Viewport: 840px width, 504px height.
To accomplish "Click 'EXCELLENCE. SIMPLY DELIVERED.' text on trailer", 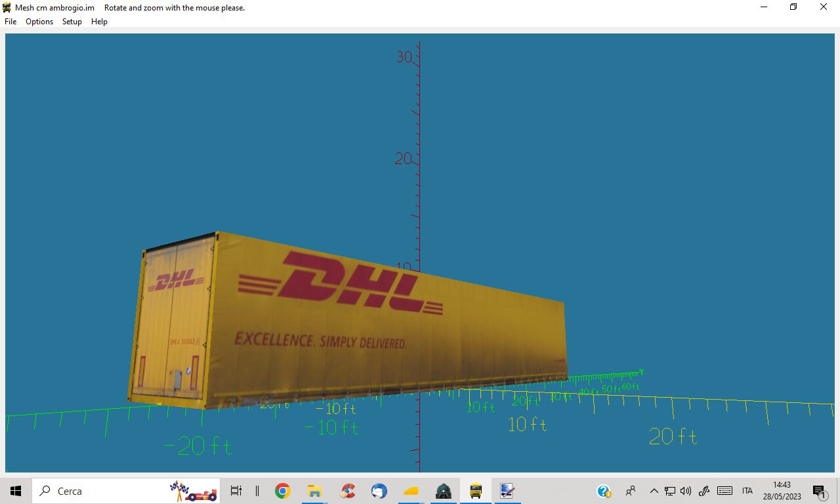I will click(321, 341).
